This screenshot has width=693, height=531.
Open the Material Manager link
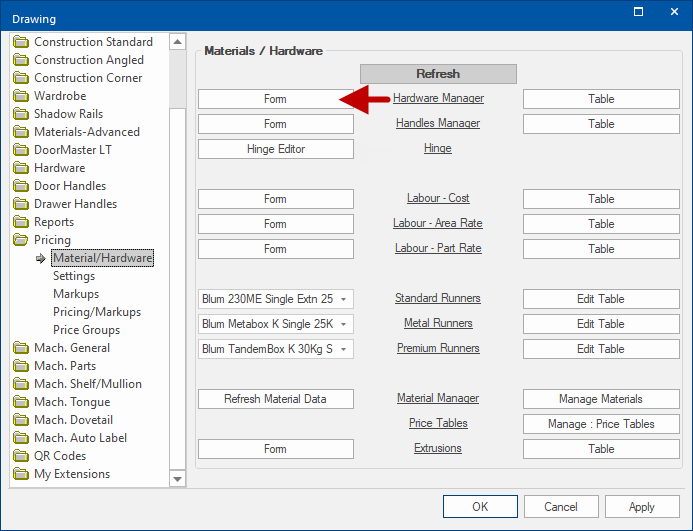click(438, 399)
